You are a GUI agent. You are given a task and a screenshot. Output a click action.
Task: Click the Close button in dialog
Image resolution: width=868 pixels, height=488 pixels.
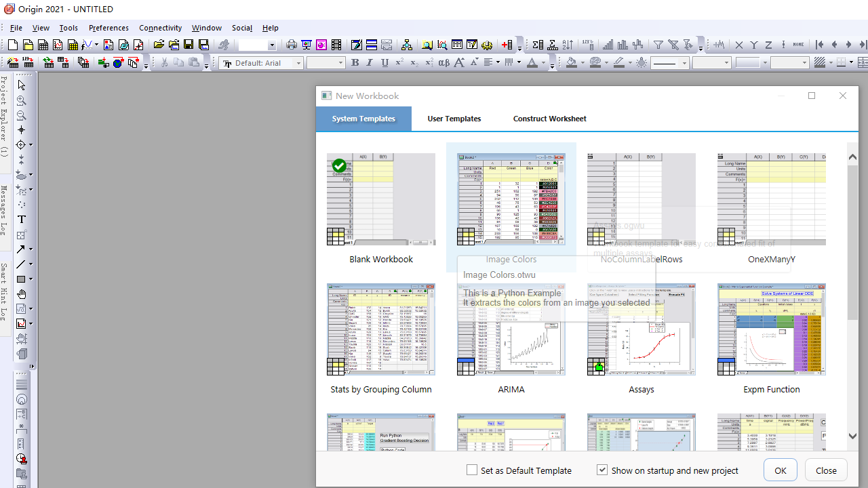pos(825,470)
